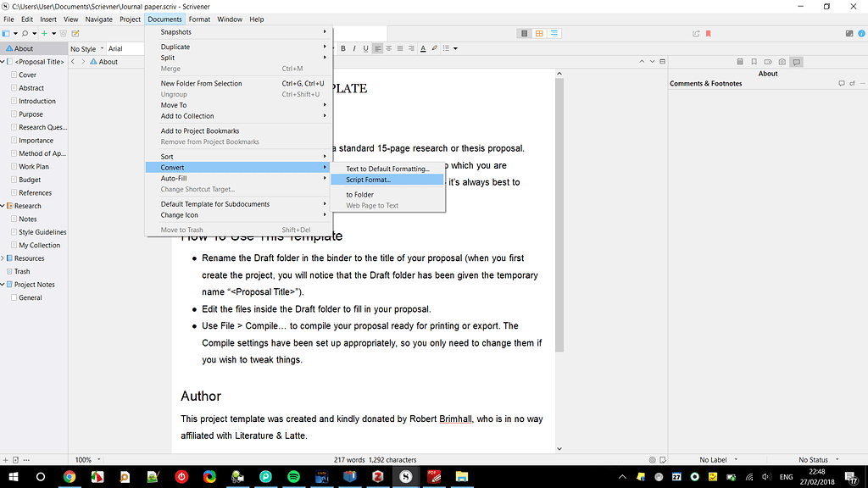Open the Navigate menu
The height and width of the screenshot is (488, 868).
(98, 19)
